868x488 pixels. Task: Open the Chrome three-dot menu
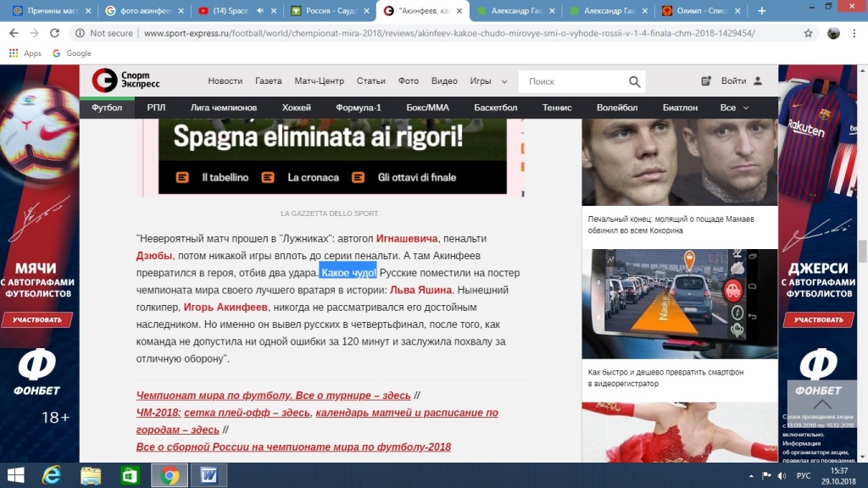tap(854, 33)
